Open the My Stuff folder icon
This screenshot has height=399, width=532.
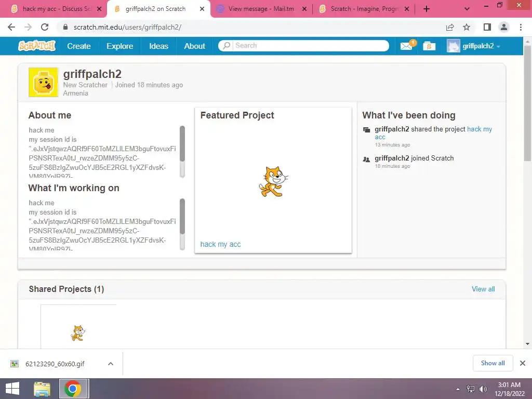click(429, 46)
